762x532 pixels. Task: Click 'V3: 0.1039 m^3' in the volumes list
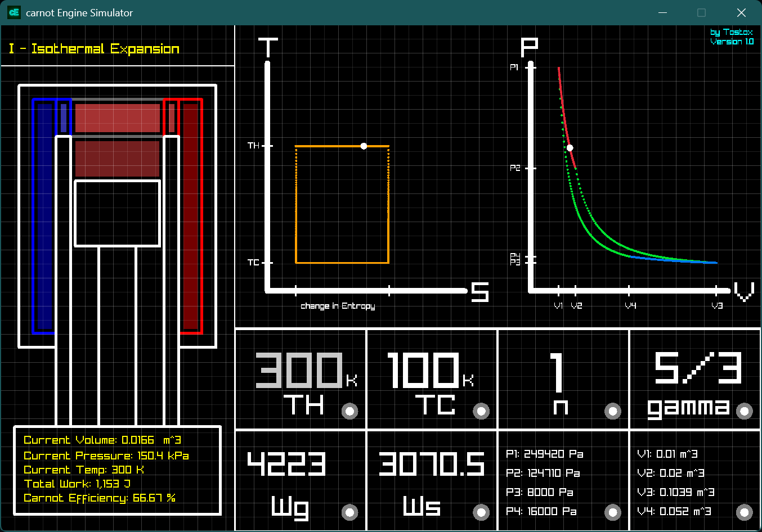[x=676, y=492]
